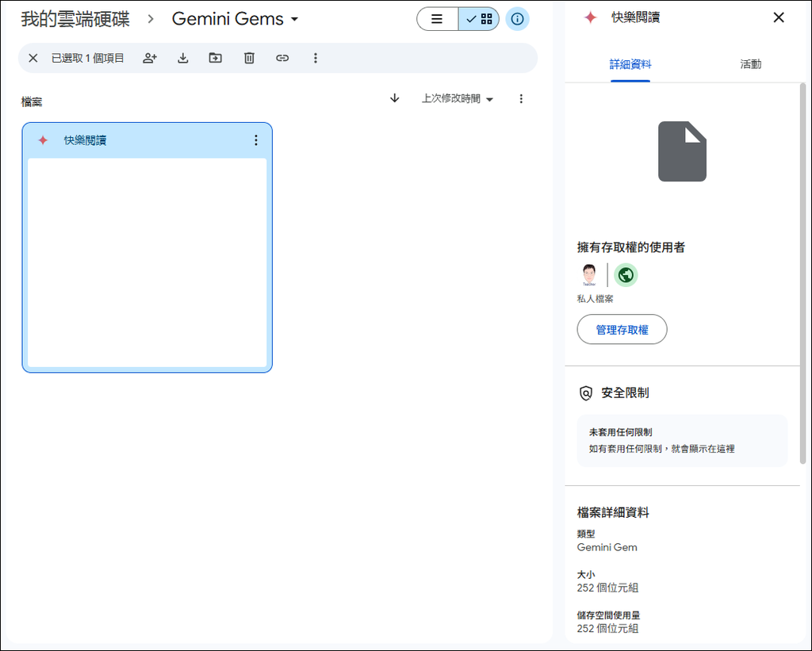The height and width of the screenshot is (651, 812).
Task: Reverse sort direction arrow
Action: click(x=395, y=98)
